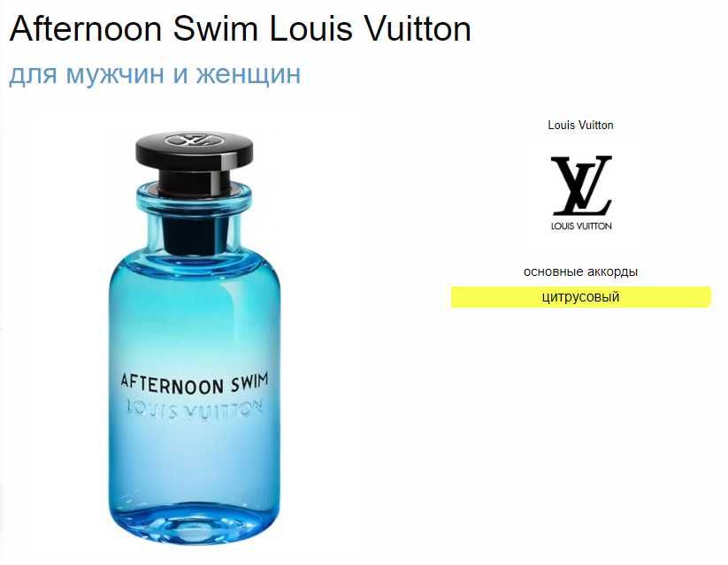
Task: Click the black cap of the perfume bottle
Action: tap(195, 161)
